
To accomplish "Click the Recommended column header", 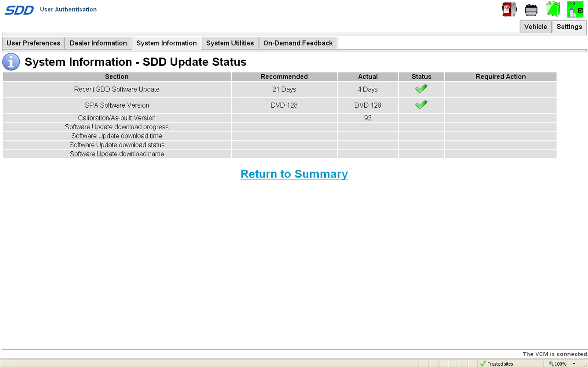I will point(284,76).
